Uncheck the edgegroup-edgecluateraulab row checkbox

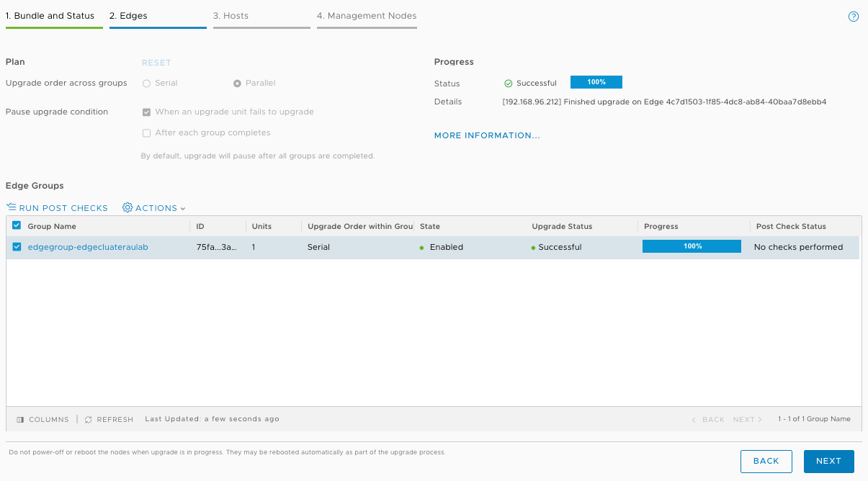point(16,247)
